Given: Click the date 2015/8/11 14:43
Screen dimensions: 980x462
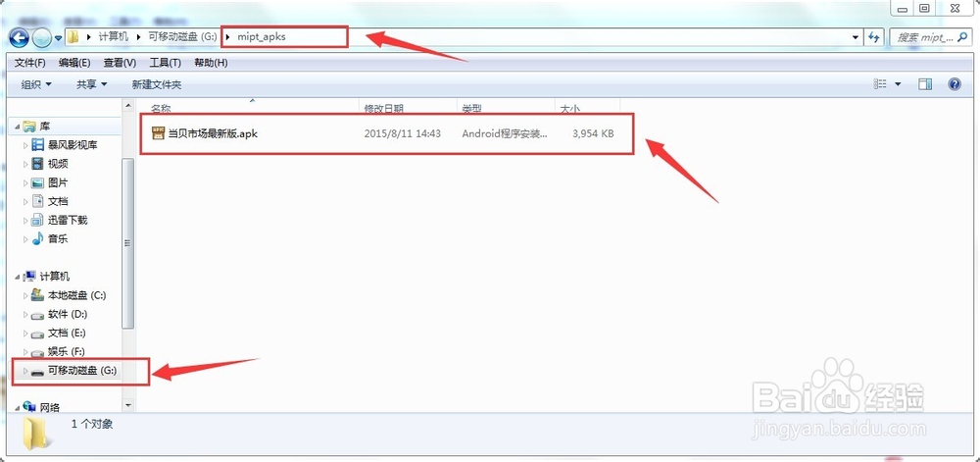Looking at the screenshot, I should pos(403,133).
